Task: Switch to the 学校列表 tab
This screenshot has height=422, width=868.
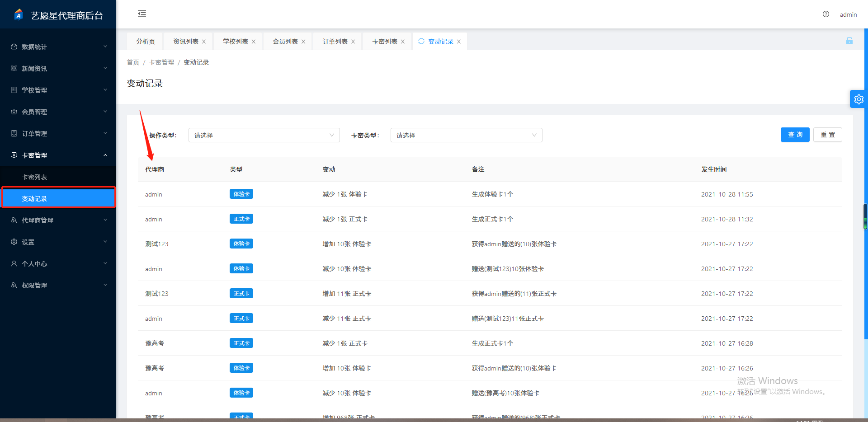Action: click(x=236, y=42)
